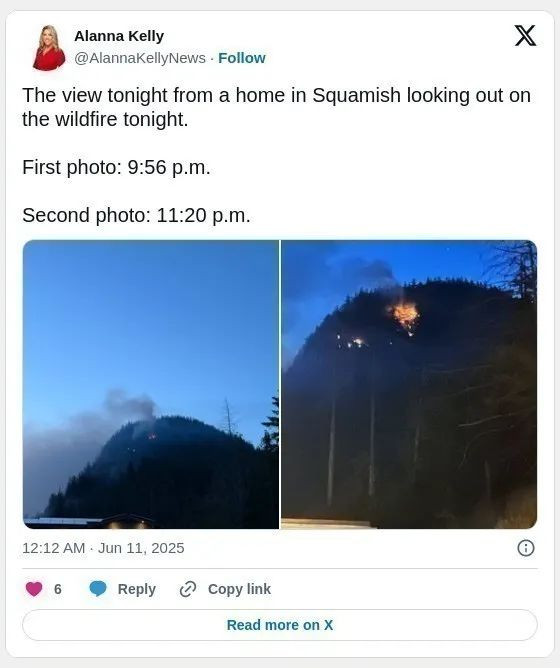Click the X logo in the corner

coord(525,35)
